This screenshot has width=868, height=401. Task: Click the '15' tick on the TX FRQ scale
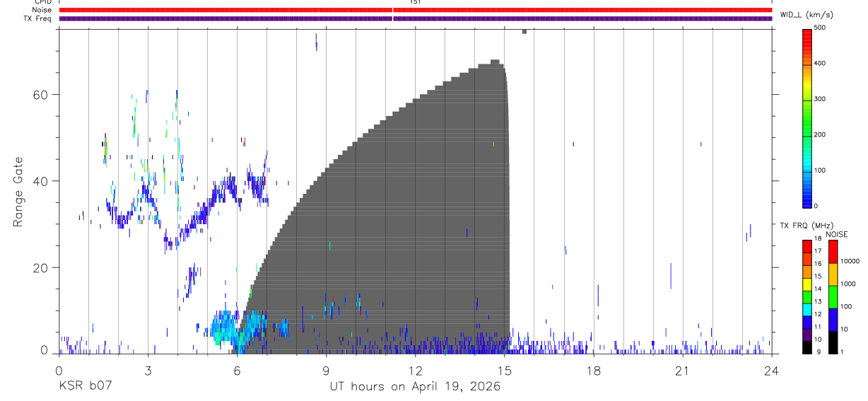pyautogui.click(x=819, y=277)
